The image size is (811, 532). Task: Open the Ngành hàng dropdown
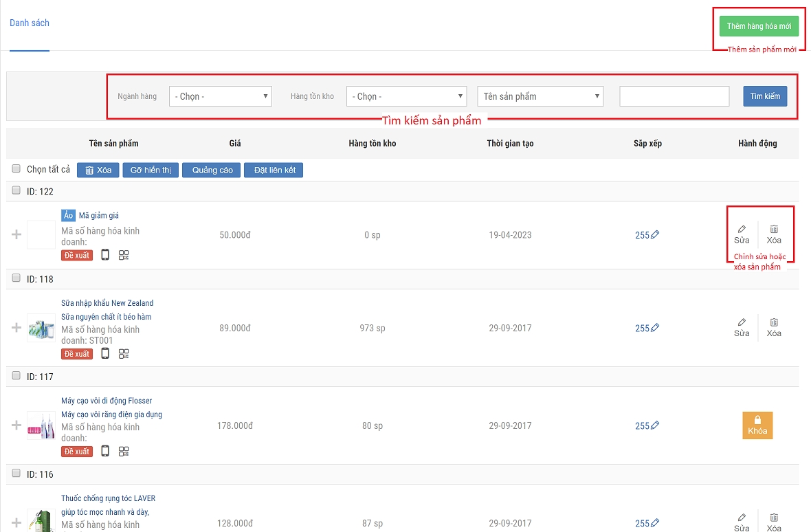(221, 96)
